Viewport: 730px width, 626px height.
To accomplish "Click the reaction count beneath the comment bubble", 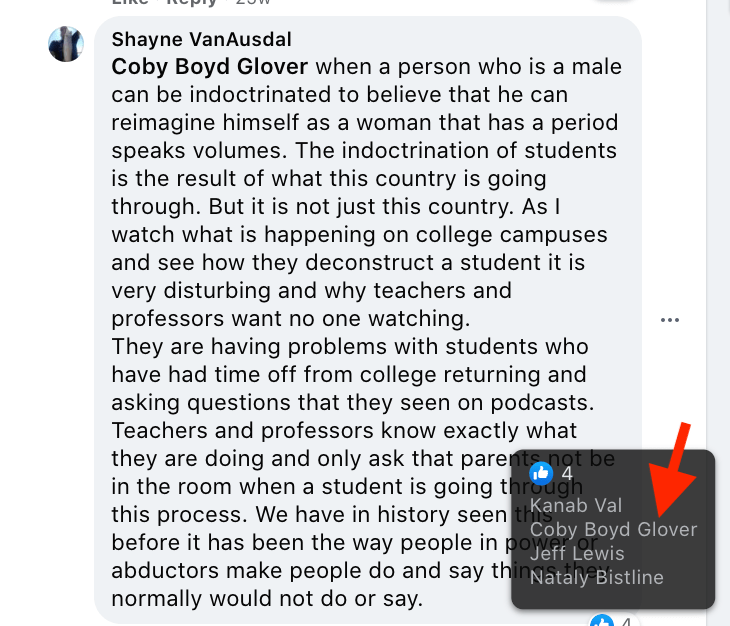I will click(627, 621).
